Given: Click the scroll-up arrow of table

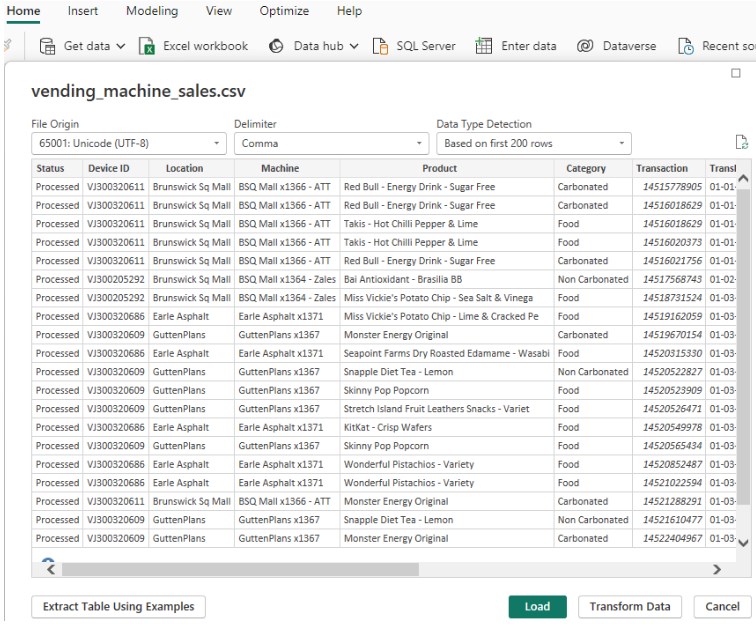Looking at the screenshot, I should (743, 178).
